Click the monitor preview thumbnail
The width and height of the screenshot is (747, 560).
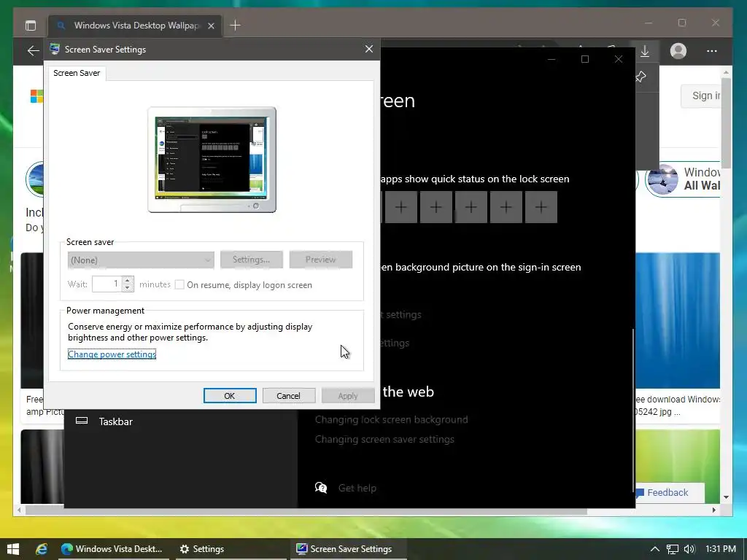click(212, 160)
